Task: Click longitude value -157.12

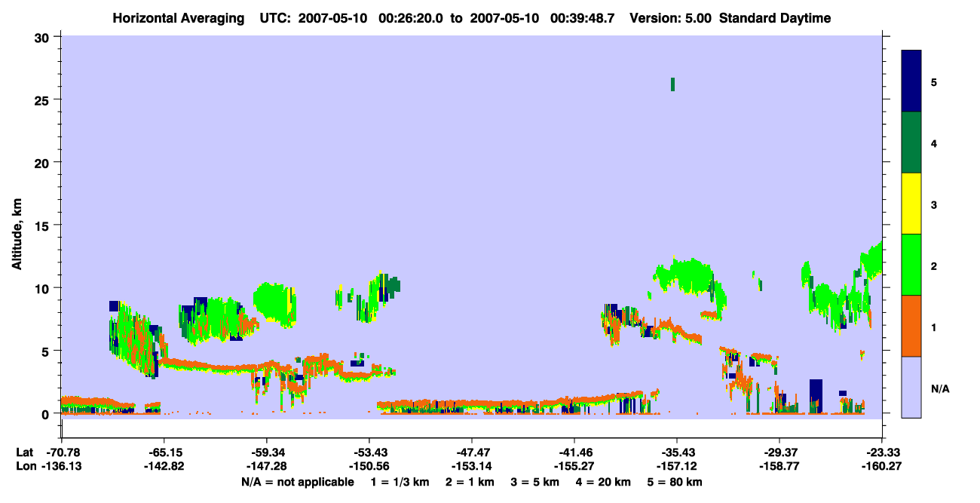Action: point(677,467)
